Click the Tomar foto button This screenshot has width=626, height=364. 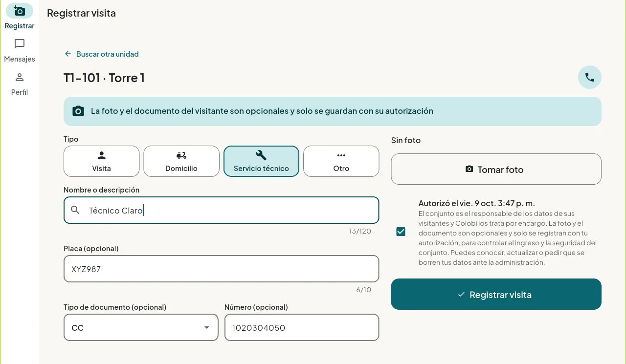pos(496,169)
